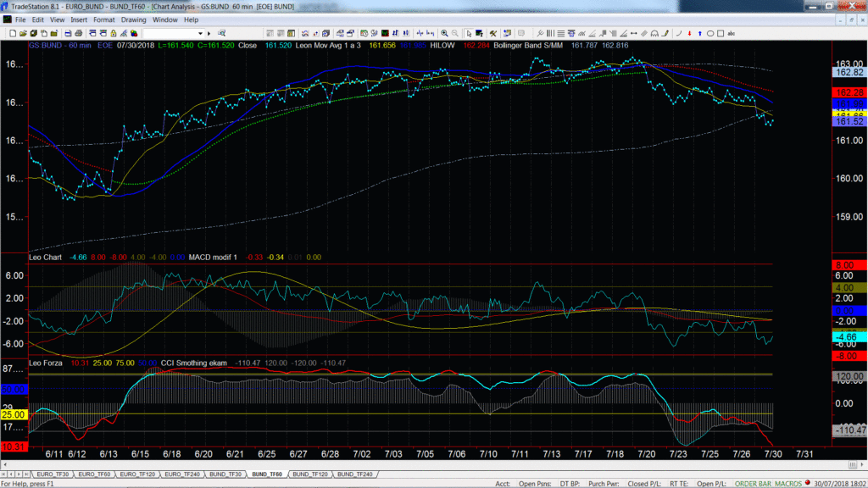Click the play arrow beside the combo box
The image size is (868, 488).
(209, 33)
